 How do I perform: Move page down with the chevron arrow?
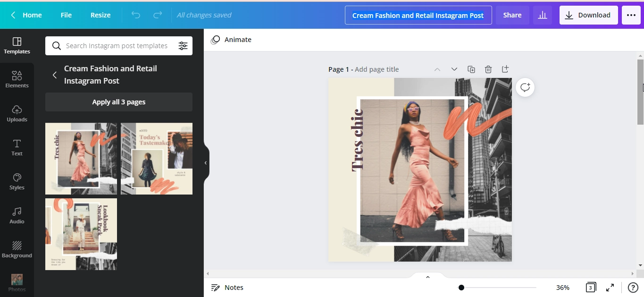[454, 69]
